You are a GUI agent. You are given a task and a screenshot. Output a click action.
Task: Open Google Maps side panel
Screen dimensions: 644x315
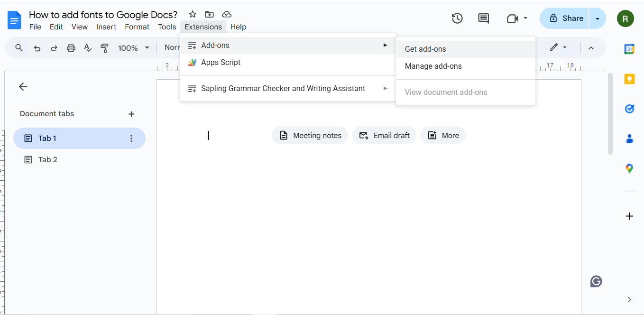point(629,168)
